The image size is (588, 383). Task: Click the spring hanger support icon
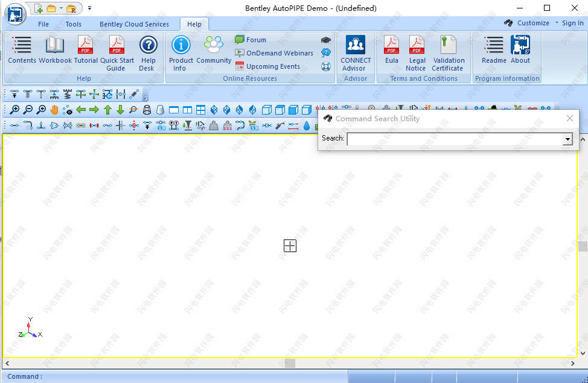coord(68,93)
